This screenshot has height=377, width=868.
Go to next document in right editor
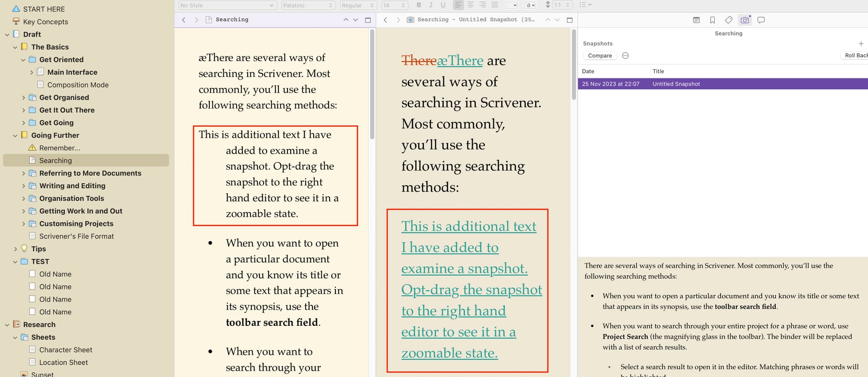pos(557,20)
